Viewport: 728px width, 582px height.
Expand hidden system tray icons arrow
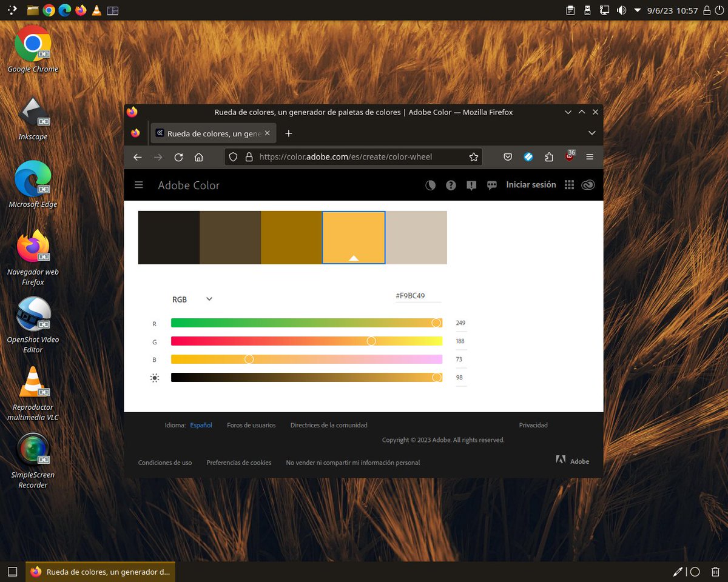point(638,10)
